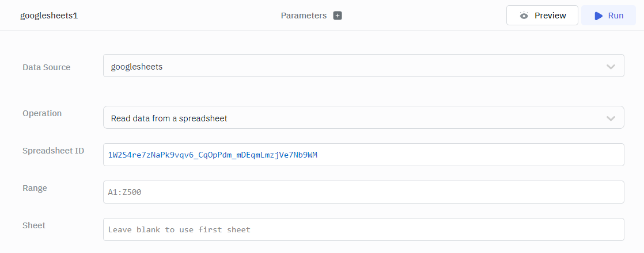Select the Parameters header label
The image size is (644, 253).
coord(304,16)
